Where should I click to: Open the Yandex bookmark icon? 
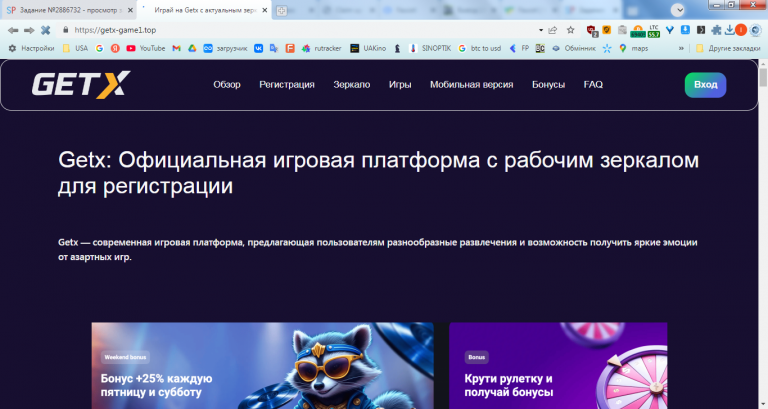[115, 48]
